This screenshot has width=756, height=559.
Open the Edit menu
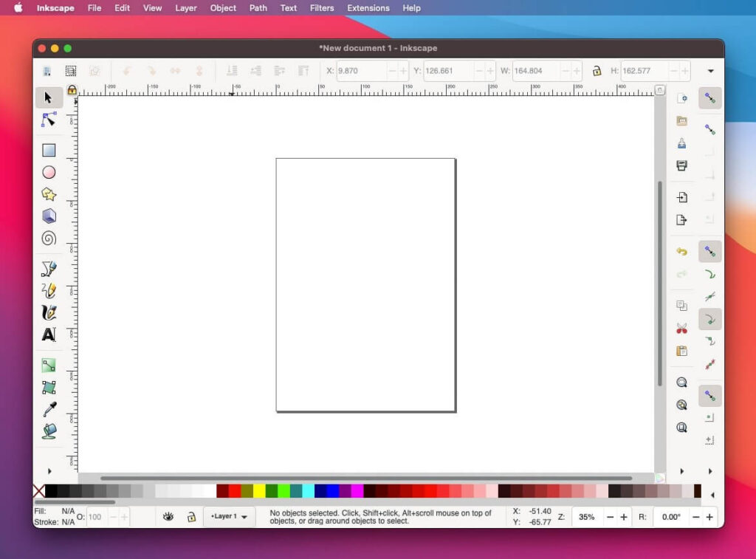122,8
